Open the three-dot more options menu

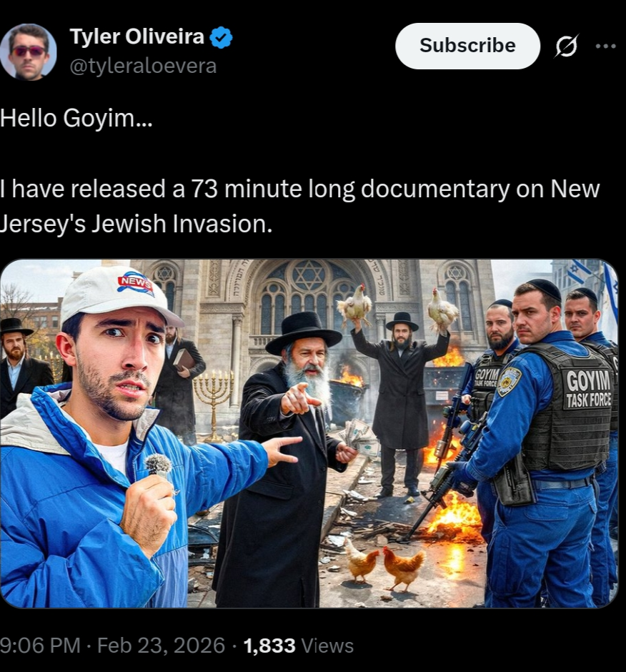click(606, 46)
